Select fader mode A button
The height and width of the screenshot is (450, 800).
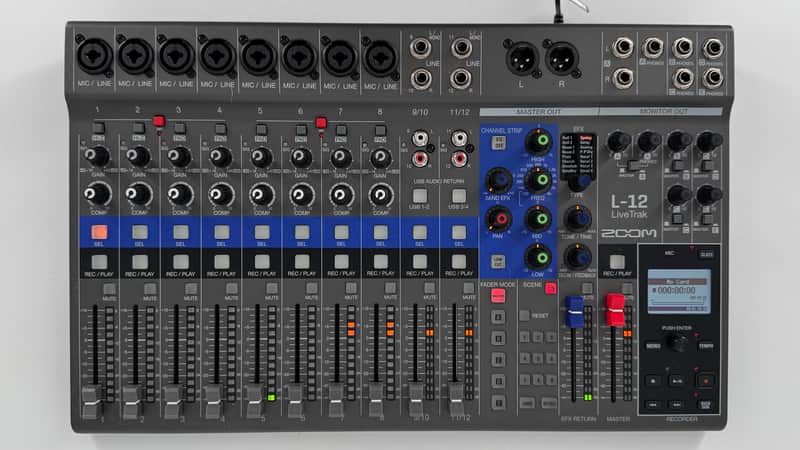(498, 317)
